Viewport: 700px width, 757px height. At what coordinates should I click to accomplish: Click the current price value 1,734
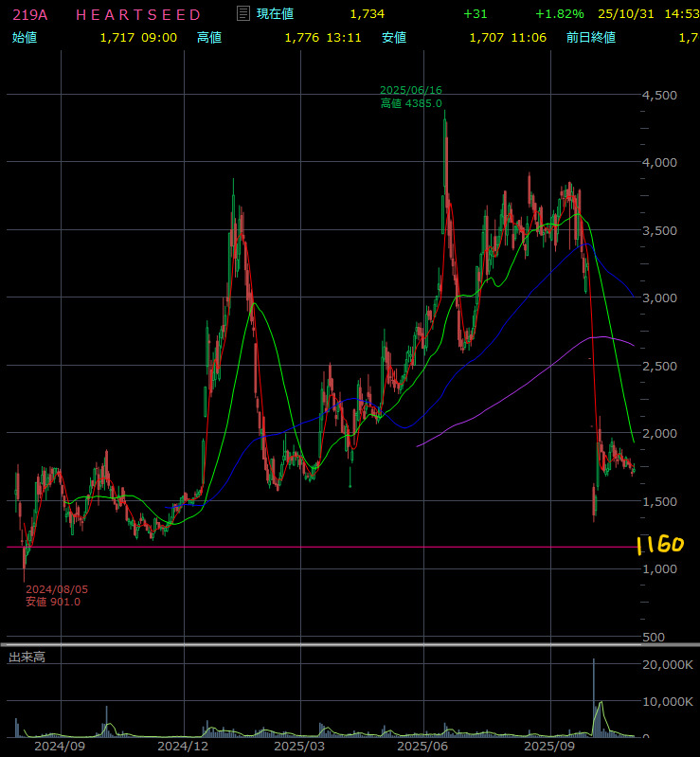click(x=367, y=14)
